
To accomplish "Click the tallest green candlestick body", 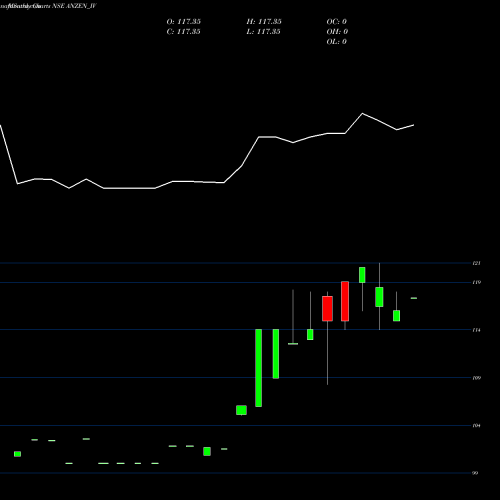I will (259, 368).
